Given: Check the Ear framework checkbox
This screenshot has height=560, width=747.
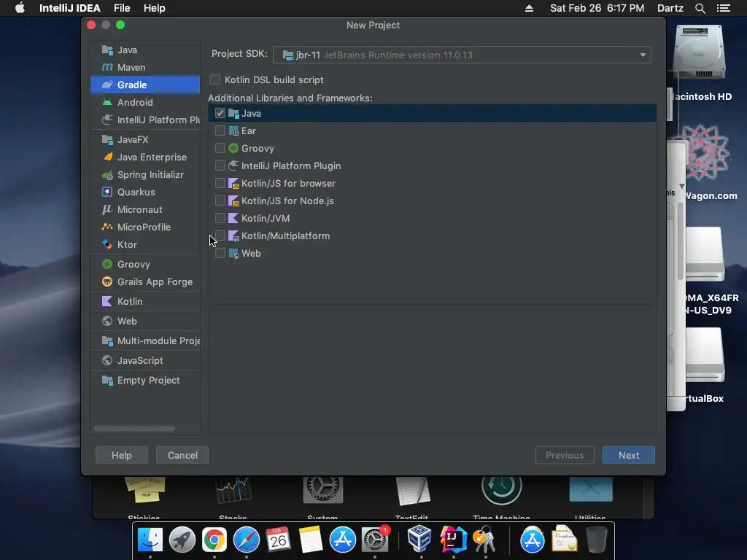Looking at the screenshot, I should click(220, 131).
